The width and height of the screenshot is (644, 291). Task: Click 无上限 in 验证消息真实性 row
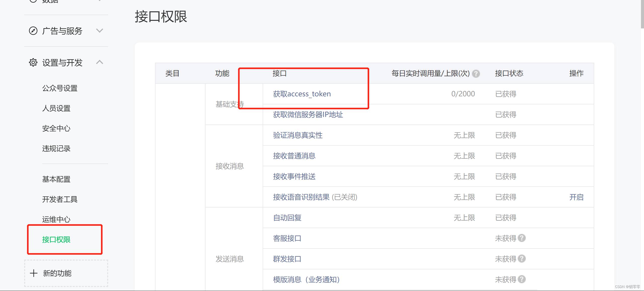tap(464, 135)
